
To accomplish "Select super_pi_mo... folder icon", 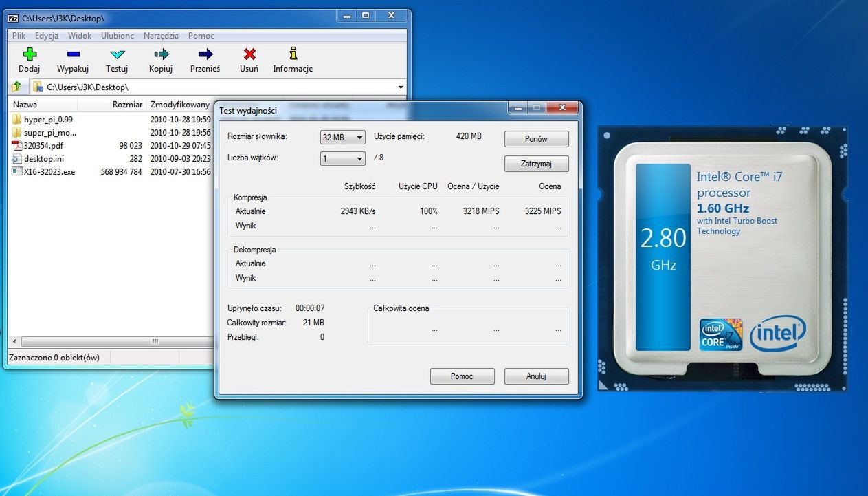I will (x=17, y=132).
